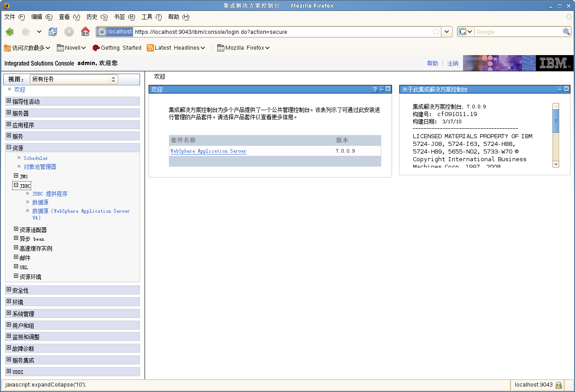Click the help icon on 欢迎 portlet
575x392 pixels.
point(375,89)
